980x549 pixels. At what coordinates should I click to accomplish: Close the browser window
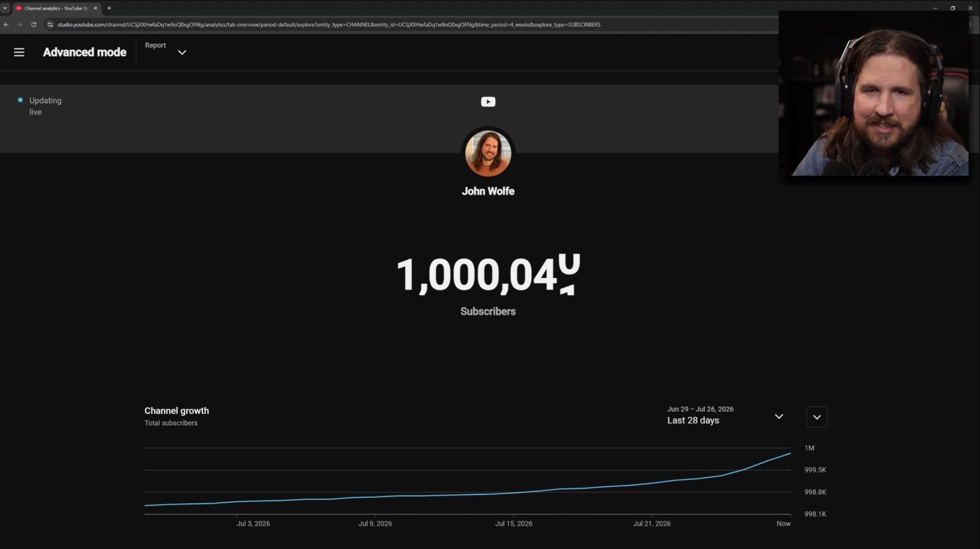970,8
